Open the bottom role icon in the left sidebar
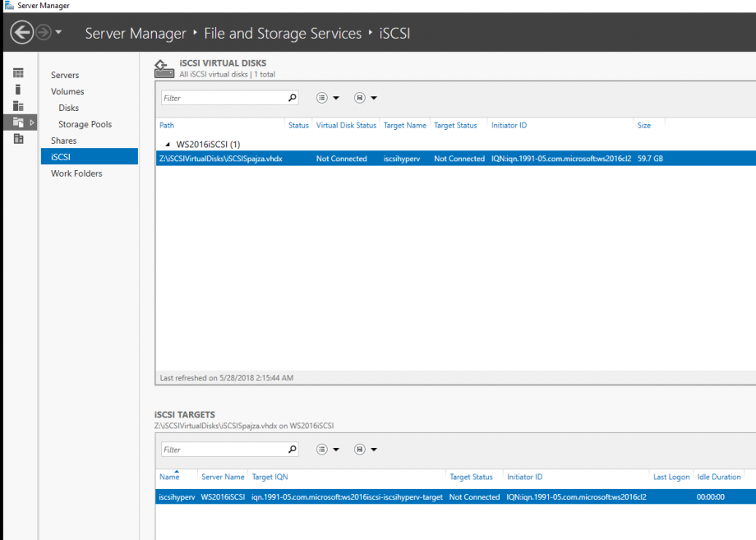756x540 pixels. coord(18,139)
